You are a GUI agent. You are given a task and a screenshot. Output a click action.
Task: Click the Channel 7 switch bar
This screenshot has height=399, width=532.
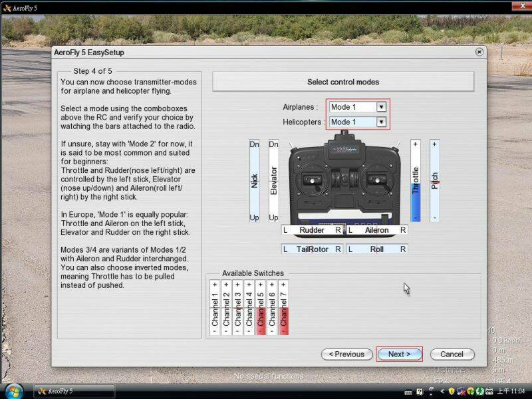pos(283,308)
